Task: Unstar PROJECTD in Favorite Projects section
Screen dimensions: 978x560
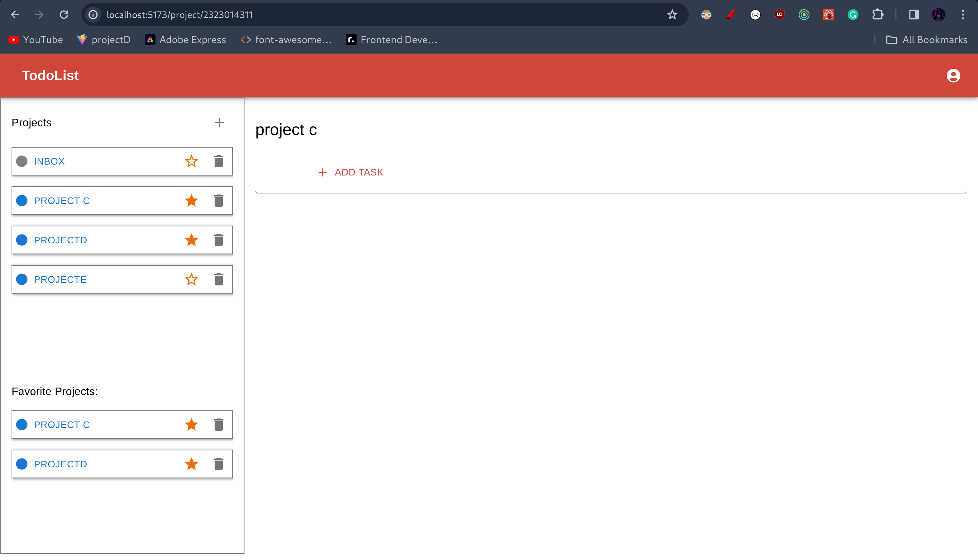Action: coord(191,464)
